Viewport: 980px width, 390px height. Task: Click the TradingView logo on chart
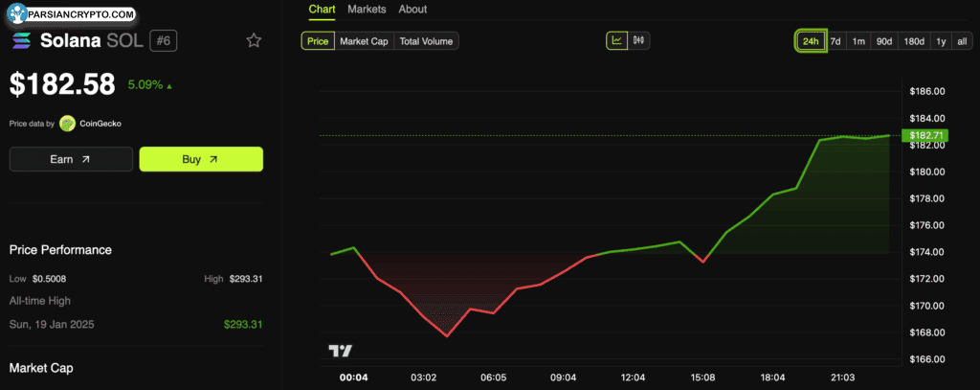pos(341,351)
